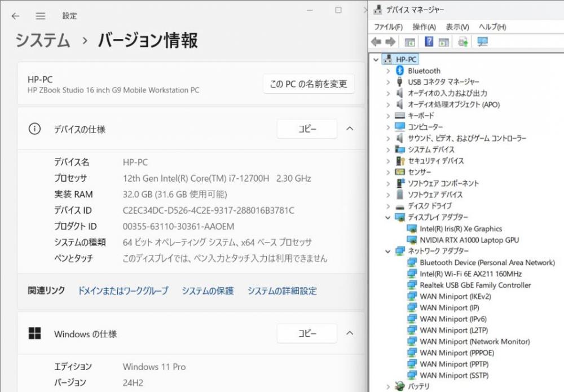Open the Settings hamburger navigation menu
Image resolution: width=564 pixels, height=392 pixels.
pyautogui.click(x=41, y=16)
